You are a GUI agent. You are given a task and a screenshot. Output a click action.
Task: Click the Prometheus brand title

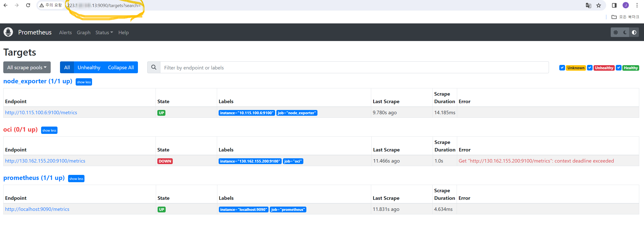[35, 32]
